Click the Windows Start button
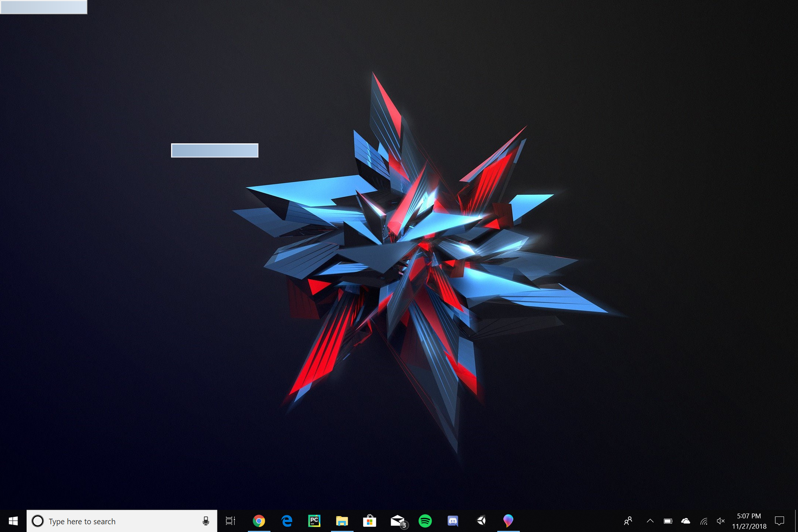 click(x=13, y=521)
